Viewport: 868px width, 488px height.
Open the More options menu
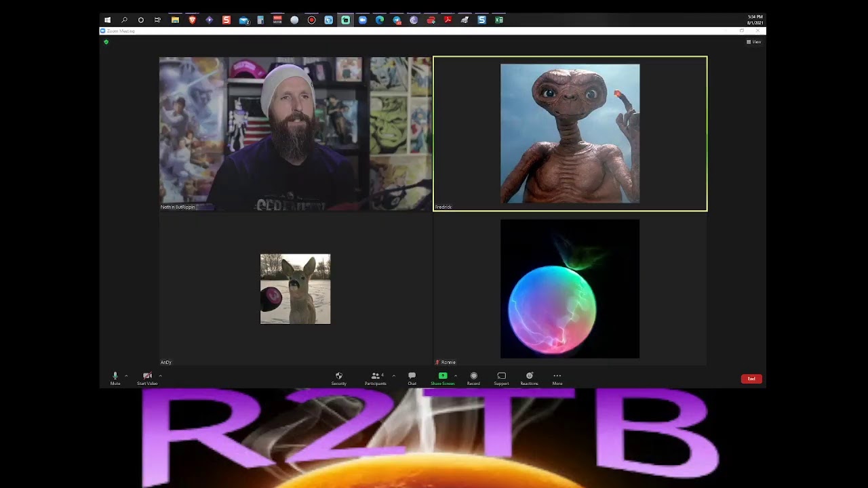click(x=557, y=378)
